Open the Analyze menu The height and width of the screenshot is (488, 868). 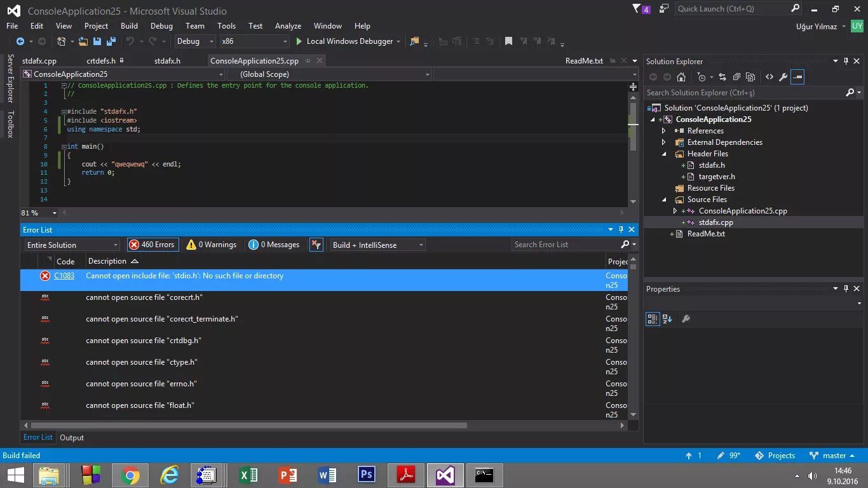(x=288, y=26)
